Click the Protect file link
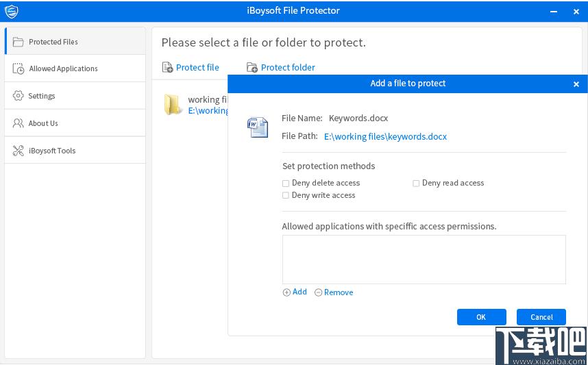 (197, 68)
